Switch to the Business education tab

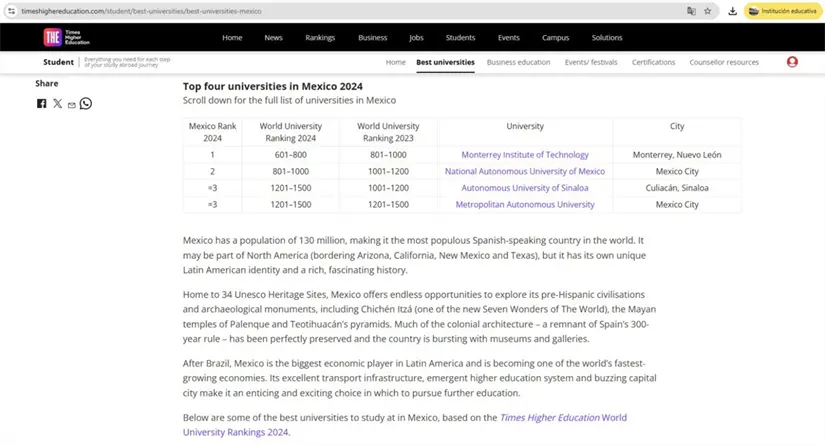click(x=518, y=62)
